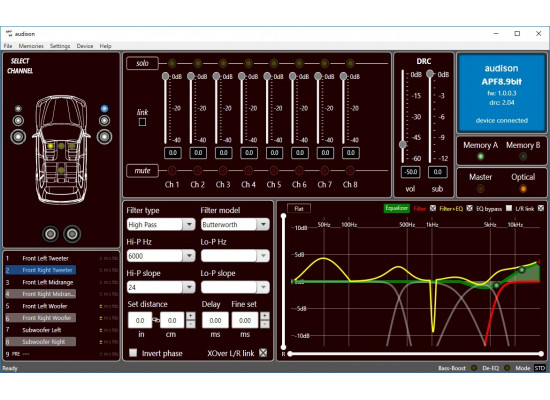Check the Invert phase checkbox
The width and height of the screenshot is (550, 400).
tap(133, 353)
